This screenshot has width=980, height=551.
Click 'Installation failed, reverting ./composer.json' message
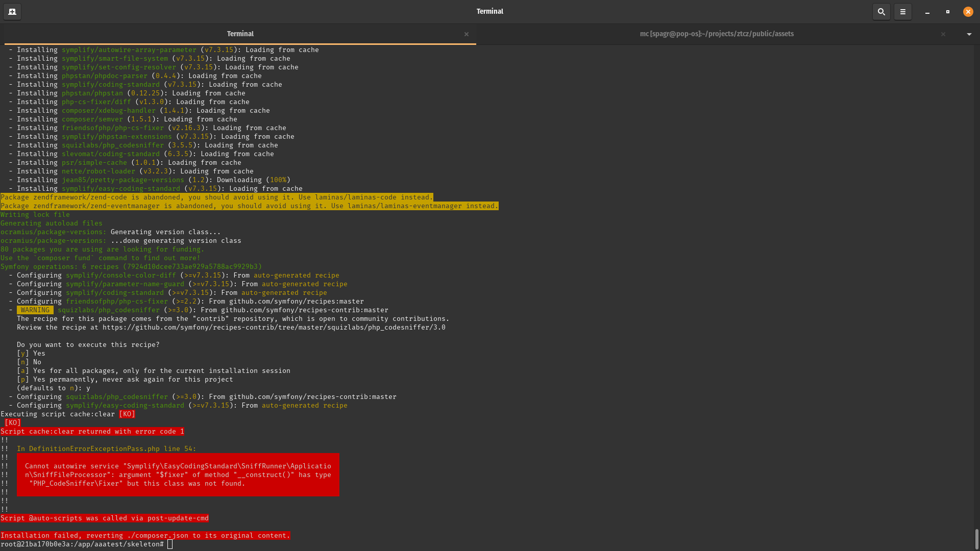point(145,536)
